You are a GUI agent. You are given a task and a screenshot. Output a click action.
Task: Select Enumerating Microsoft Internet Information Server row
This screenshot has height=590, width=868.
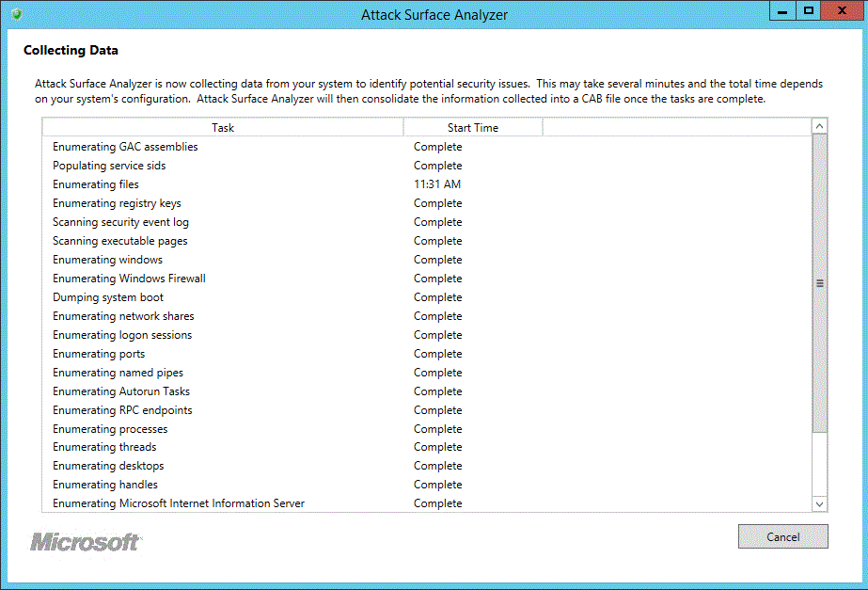tap(179, 503)
